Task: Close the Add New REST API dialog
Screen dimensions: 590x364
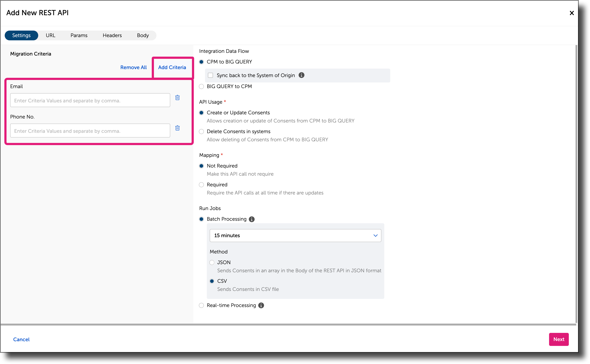Action: pos(572,13)
